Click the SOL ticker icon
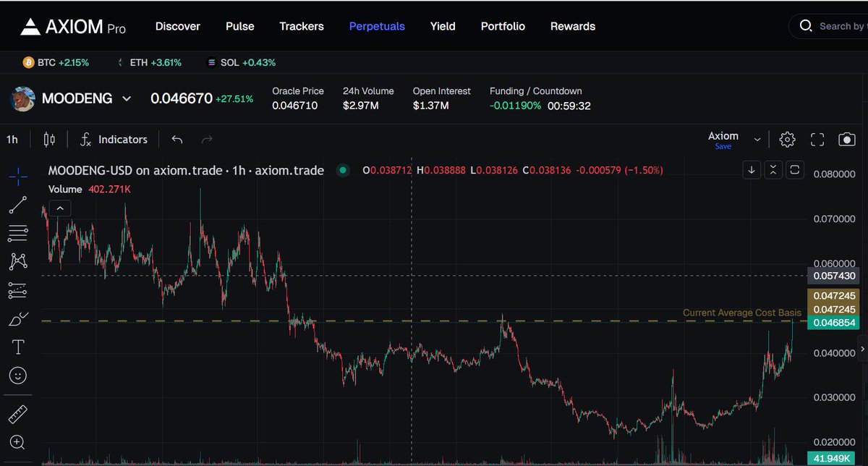This screenshot has height=466, width=868. point(211,63)
